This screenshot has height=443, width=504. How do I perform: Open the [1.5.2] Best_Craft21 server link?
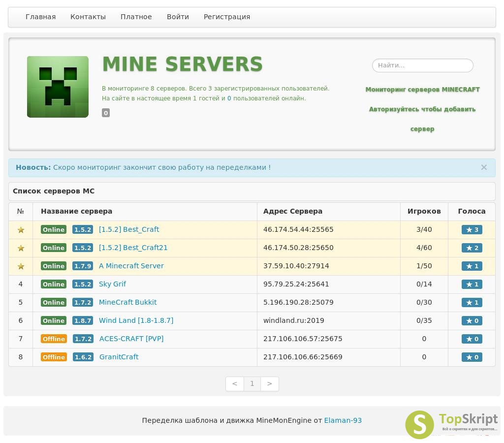(133, 248)
